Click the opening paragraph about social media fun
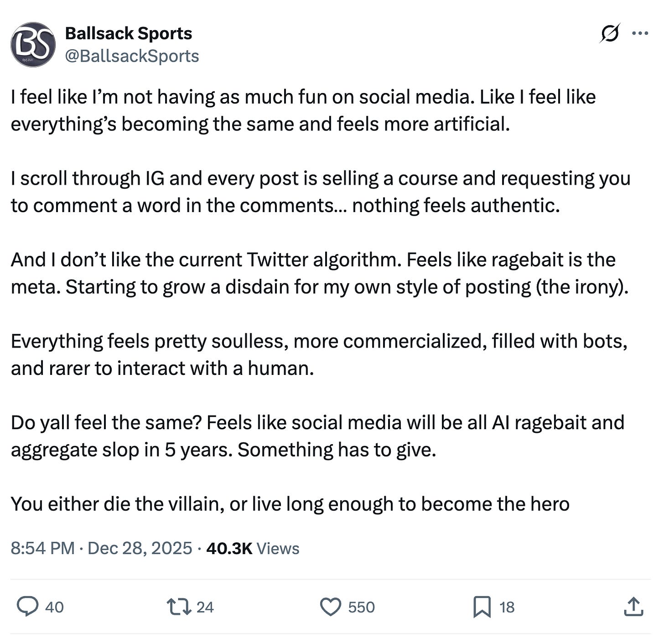Image resolution: width=664 pixels, height=644 pixels. (303, 110)
